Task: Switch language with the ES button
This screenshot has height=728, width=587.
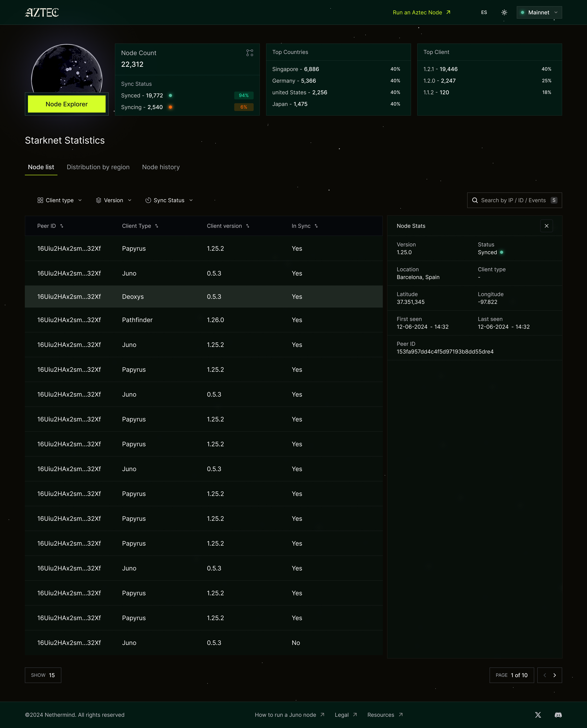Action: 484,12
